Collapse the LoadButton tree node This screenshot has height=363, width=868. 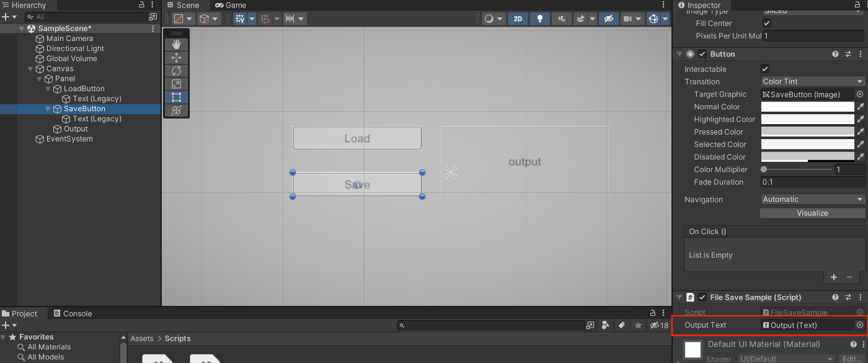48,89
